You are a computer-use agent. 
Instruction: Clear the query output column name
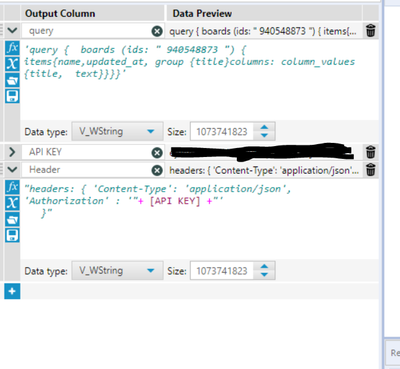click(x=157, y=31)
